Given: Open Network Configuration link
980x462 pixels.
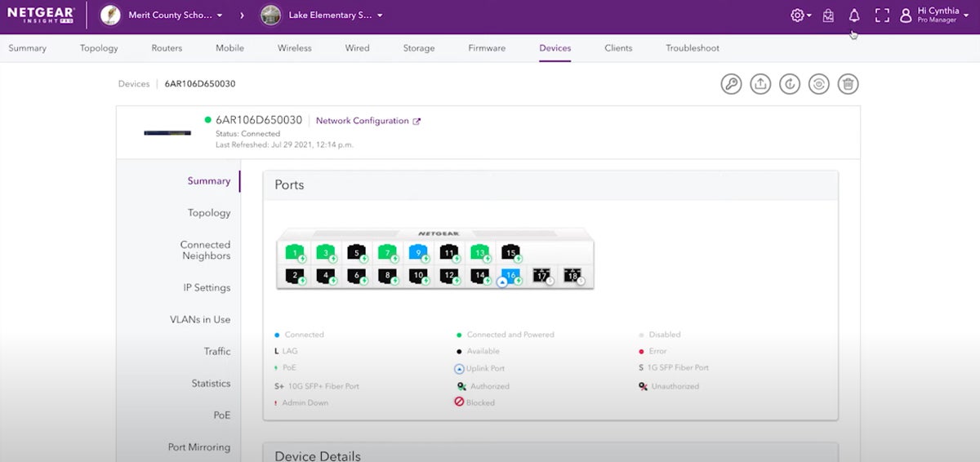Looking at the screenshot, I should click(368, 121).
